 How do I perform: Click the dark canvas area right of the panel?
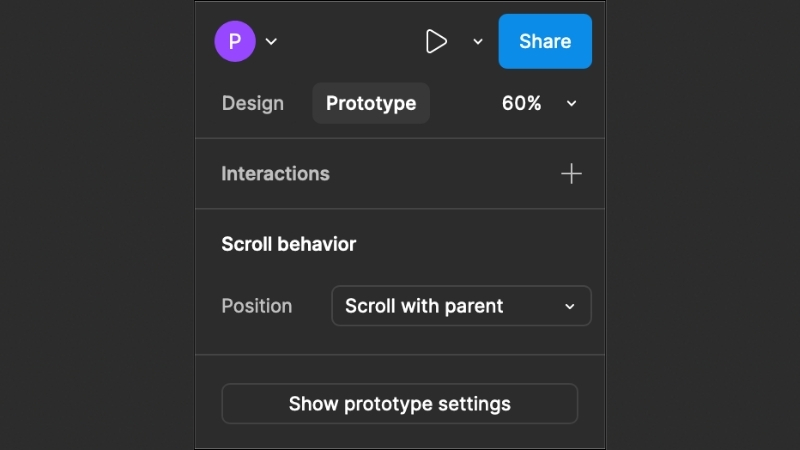pyautogui.click(x=703, y=225)
